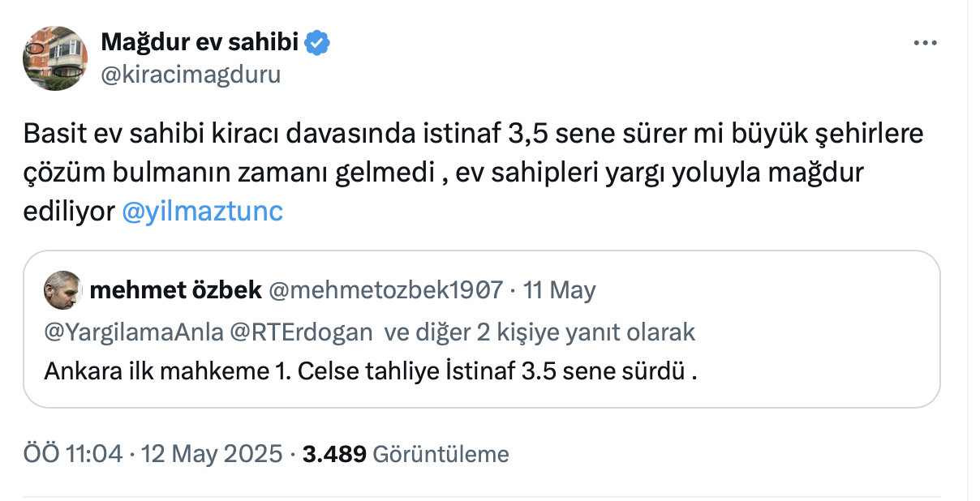Click the blue verified badge icon
980x501 pixels.
(x=317, y=44)
